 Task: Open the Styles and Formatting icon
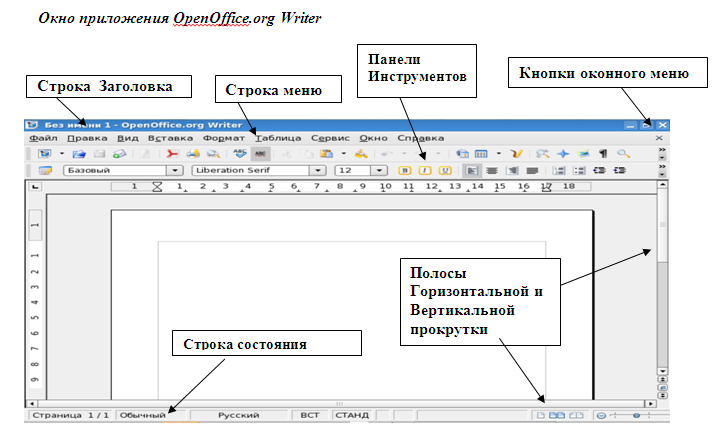tap(45, 170)
